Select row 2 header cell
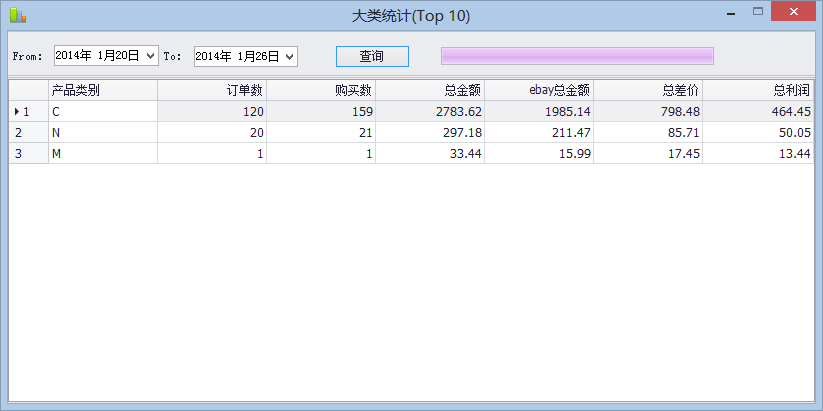 (x=28, y=132)
